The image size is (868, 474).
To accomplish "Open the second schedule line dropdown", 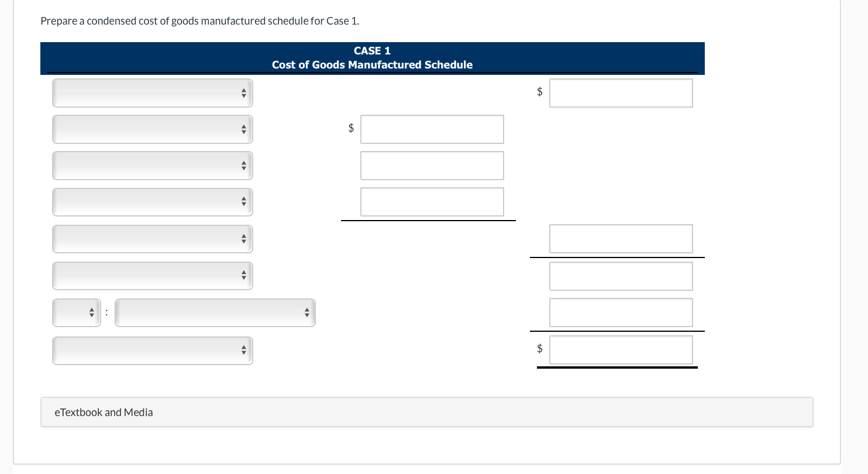I will tap(152, 129).
